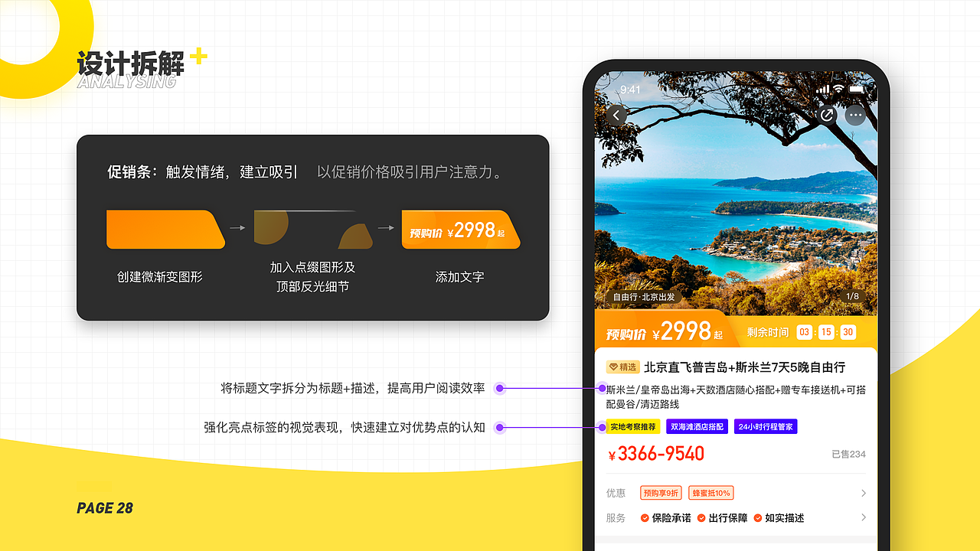Click the decorative shapes sample above 加入点缀图形

coord(313,229)
